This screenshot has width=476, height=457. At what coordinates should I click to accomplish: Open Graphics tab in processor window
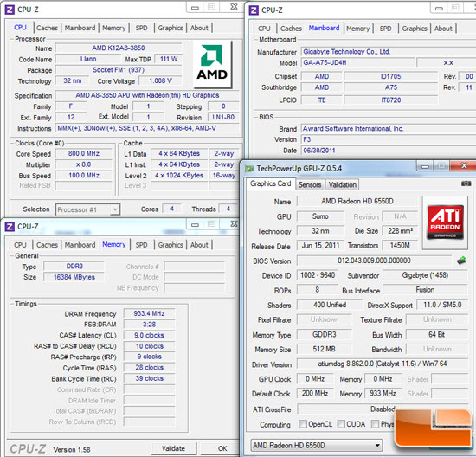pyautogui.click(x=170, y=28)
